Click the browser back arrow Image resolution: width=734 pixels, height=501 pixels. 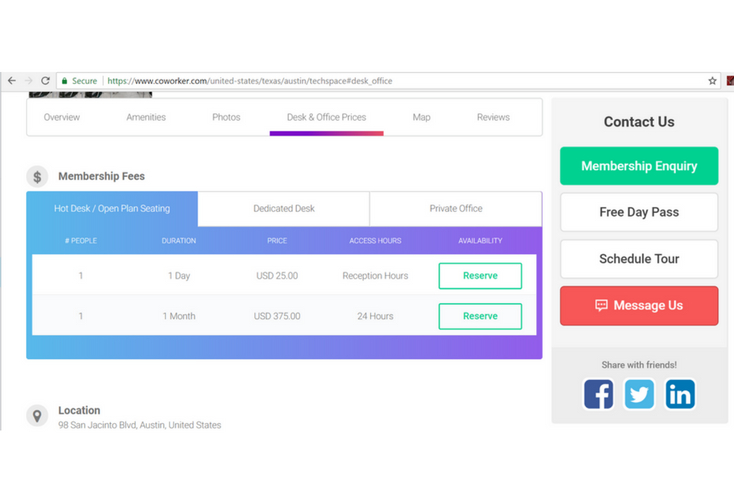pos(12,81)
